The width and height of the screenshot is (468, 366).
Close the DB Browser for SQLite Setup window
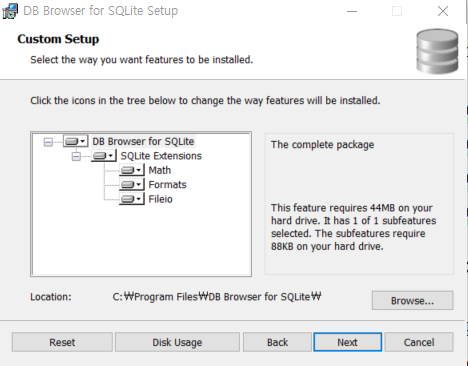pos(443,11)
